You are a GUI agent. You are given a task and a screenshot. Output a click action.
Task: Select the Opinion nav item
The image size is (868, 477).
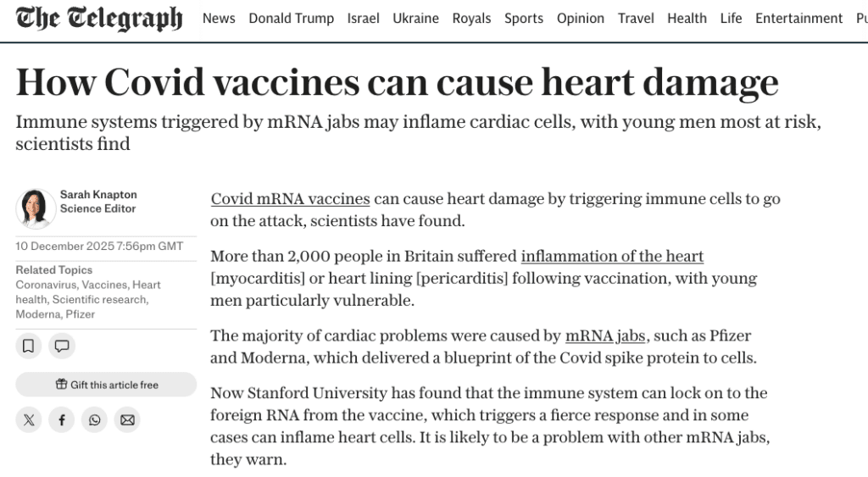(x=581, y=19)
